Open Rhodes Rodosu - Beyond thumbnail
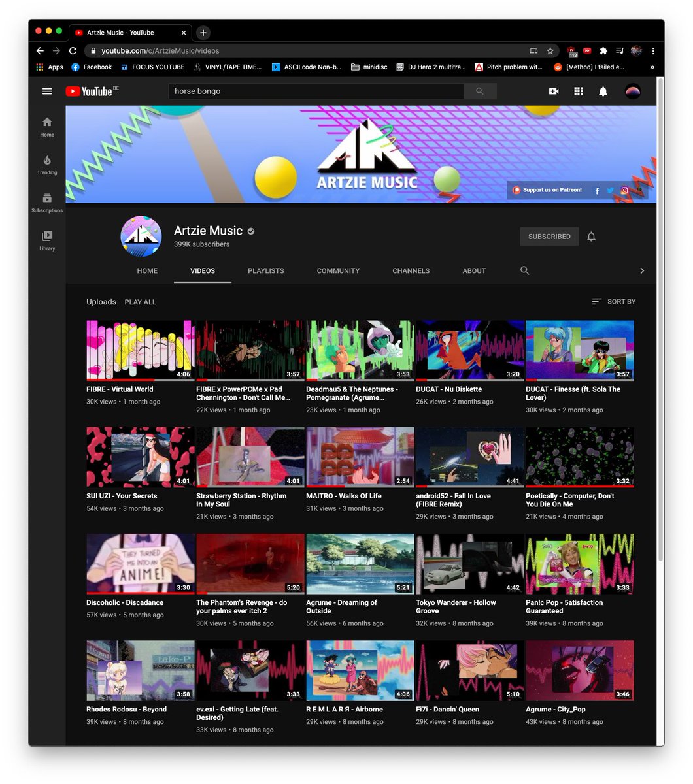 (141, 670)
